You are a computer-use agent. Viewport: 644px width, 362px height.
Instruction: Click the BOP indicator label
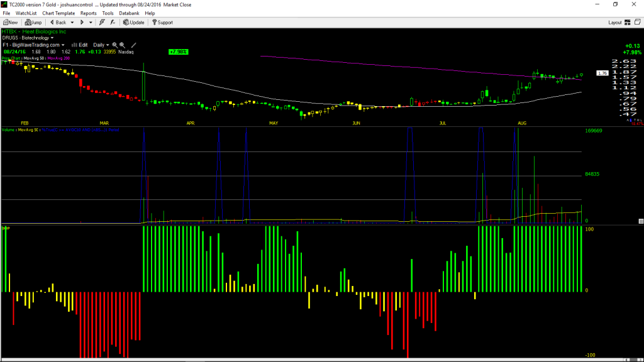(5, 228)
